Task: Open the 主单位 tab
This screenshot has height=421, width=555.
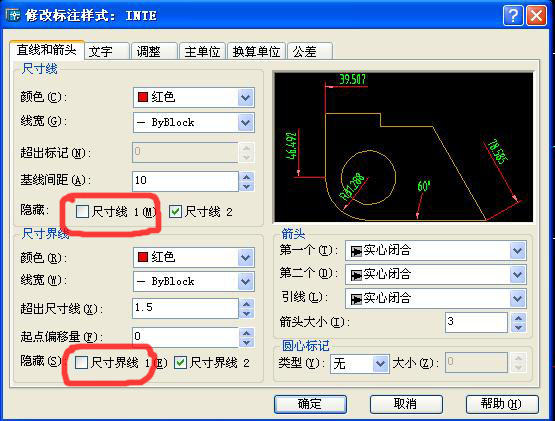Action: click(202, 52)
